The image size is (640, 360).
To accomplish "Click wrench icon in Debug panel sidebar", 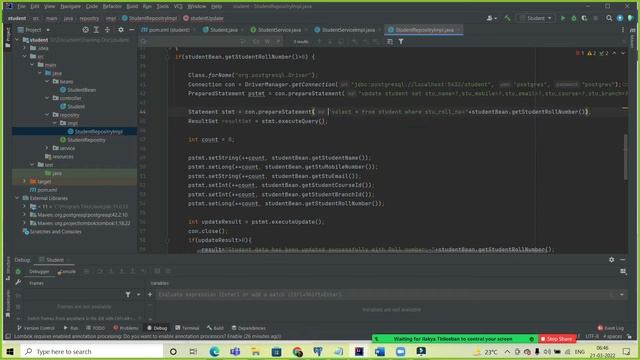I will click(18, 282).
